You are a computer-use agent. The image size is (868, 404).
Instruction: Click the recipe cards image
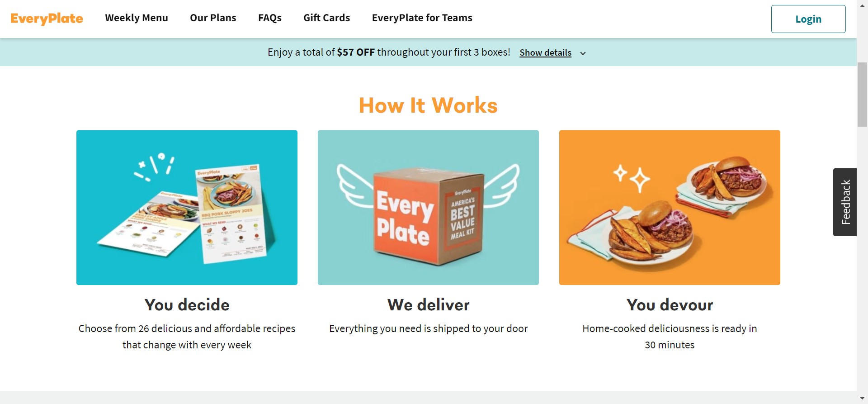click(x=187, y=208)
